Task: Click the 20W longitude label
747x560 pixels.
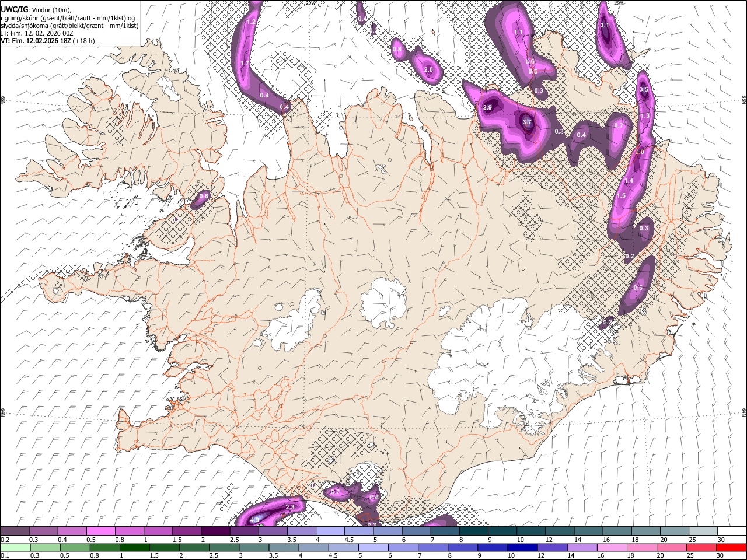Action: coord(310,3)
